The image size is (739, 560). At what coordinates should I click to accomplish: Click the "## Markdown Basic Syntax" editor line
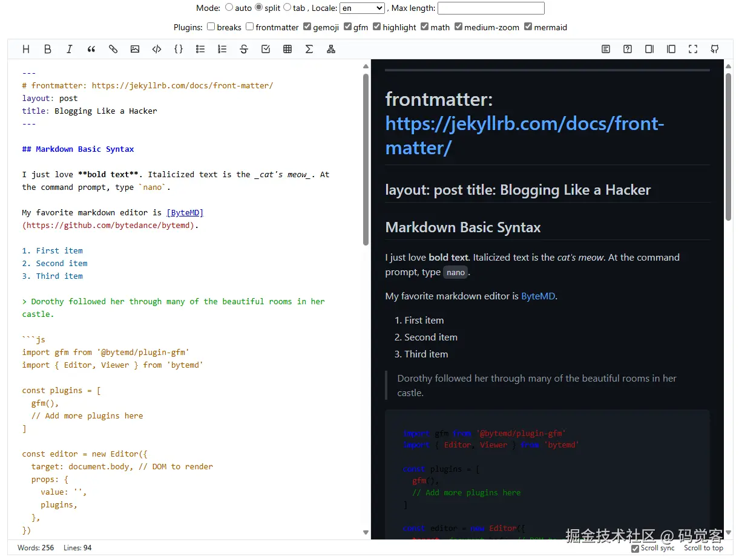[x=78, y=149]
